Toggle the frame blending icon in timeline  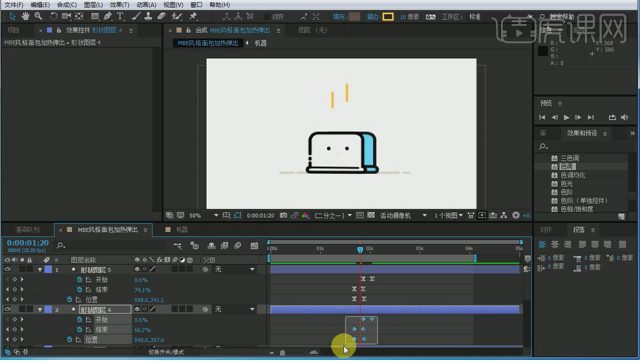point(224,246)
